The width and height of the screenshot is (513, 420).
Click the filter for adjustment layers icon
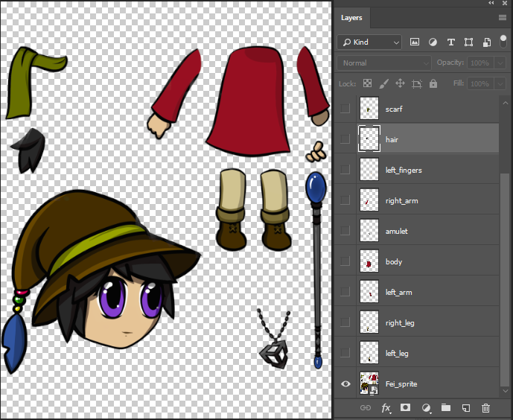tap(433, 42)
